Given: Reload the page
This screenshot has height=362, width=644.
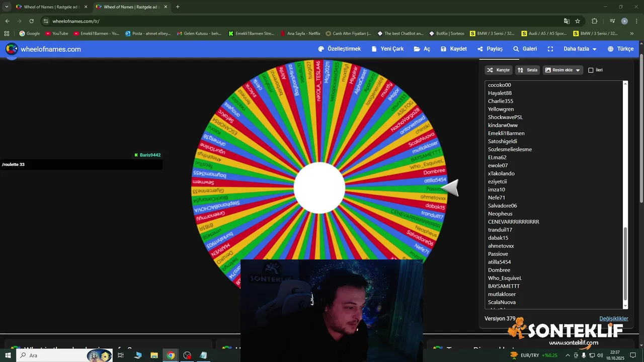Looking at the screenshot, I should coord(31,21).
